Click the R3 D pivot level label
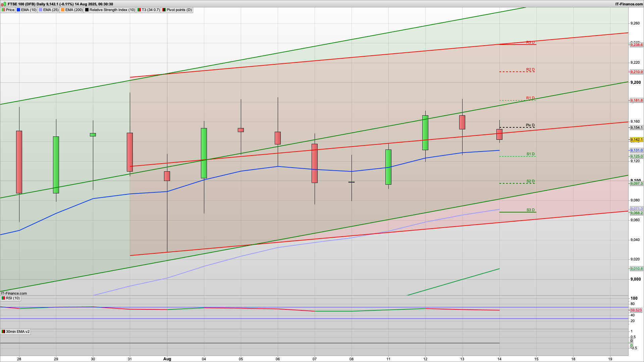The width and height of the screenshot is (644, 362). [x=530, y=42]
